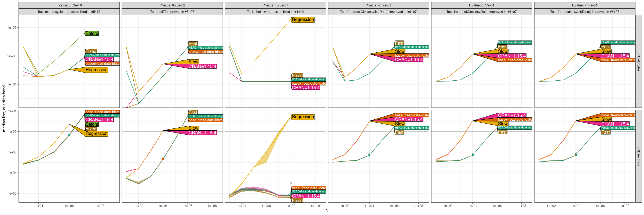The width and height of the screenshot is (644, 215).
Task: Click pink 'CRAN=1.15.4' label in shallow kilobytes panel
Action: click(306, 88)
